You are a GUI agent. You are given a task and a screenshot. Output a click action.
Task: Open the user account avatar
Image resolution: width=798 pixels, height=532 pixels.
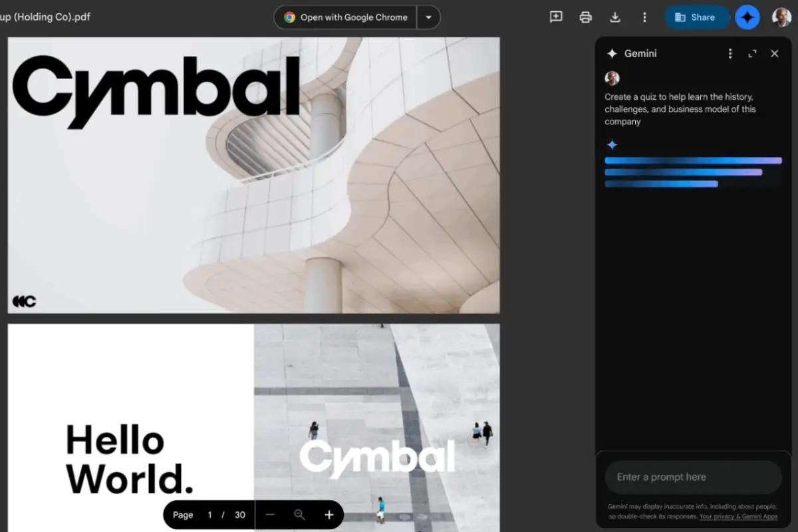781,17
